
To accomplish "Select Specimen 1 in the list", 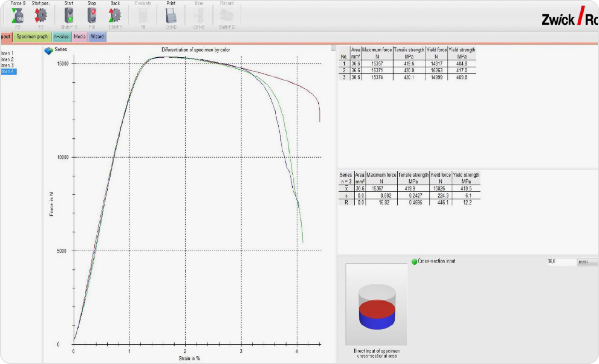I will coord(7,53).
